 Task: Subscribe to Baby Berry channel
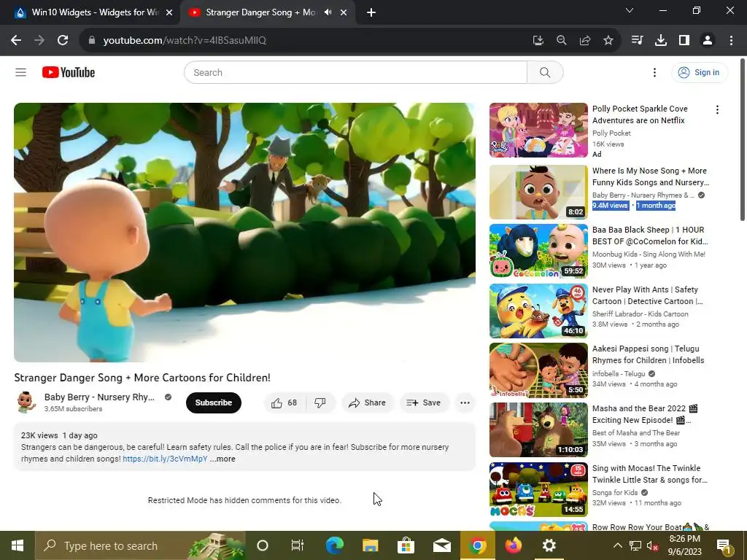click(214, 402)
